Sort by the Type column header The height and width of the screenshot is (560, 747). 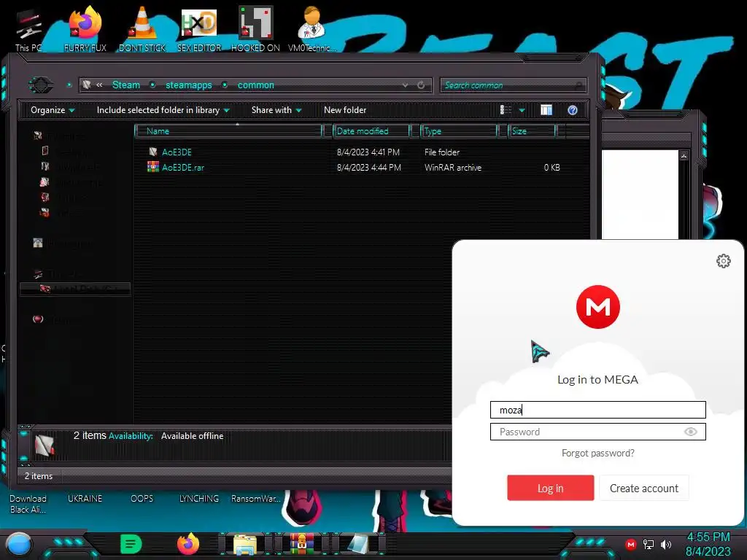point(459,131)
